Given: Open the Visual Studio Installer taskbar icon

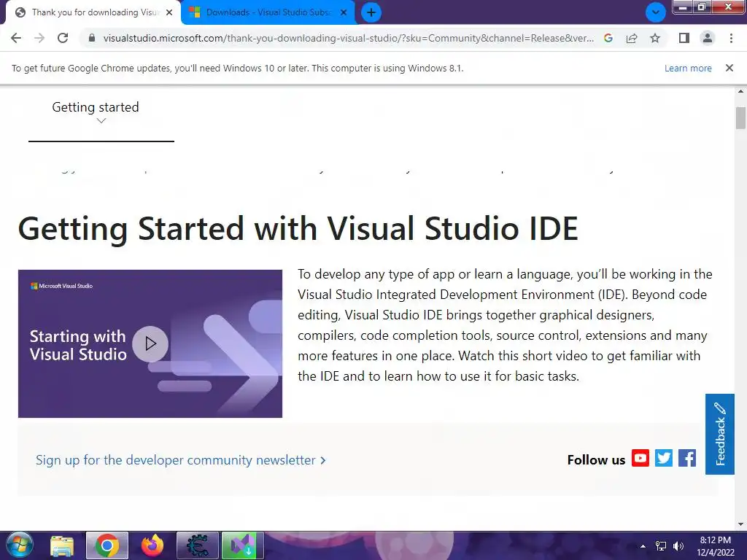Looking at the screenshot, I should click(243, 545).
